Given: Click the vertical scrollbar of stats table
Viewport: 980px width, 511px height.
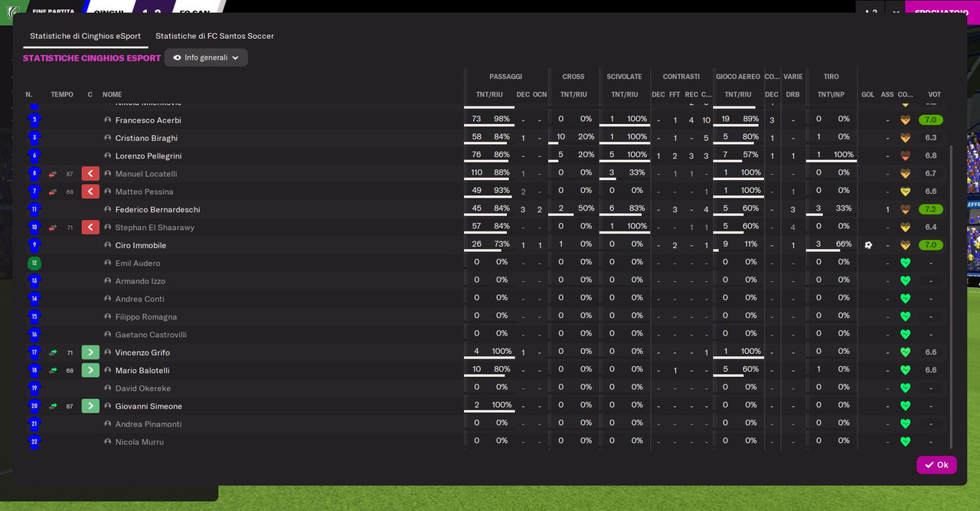Looking at the screenshot, I should (x=952, y=296).
